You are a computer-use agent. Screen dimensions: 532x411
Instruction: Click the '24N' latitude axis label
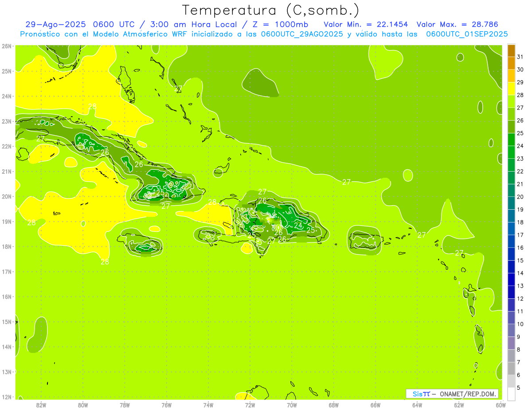click(x=7, y=96)
